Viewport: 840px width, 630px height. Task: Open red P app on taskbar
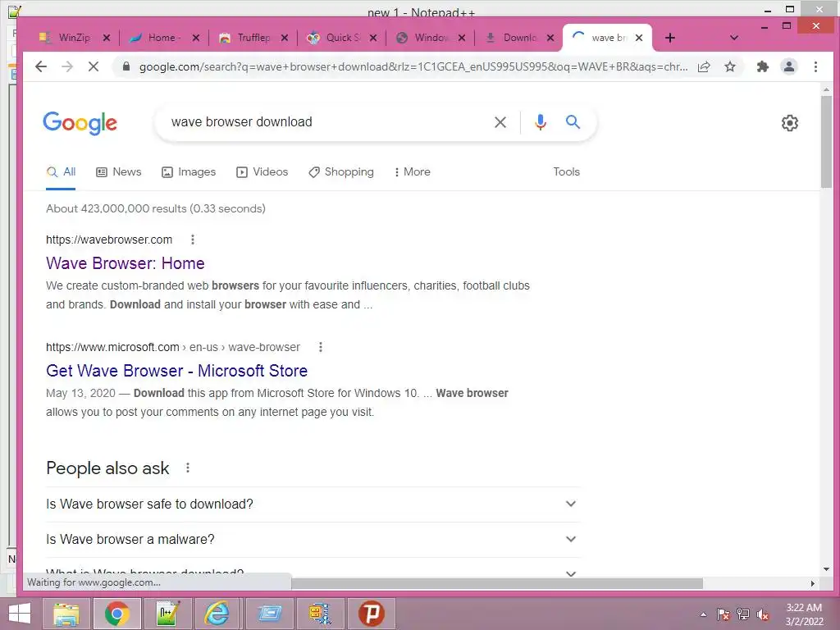(x=372, y=614)
